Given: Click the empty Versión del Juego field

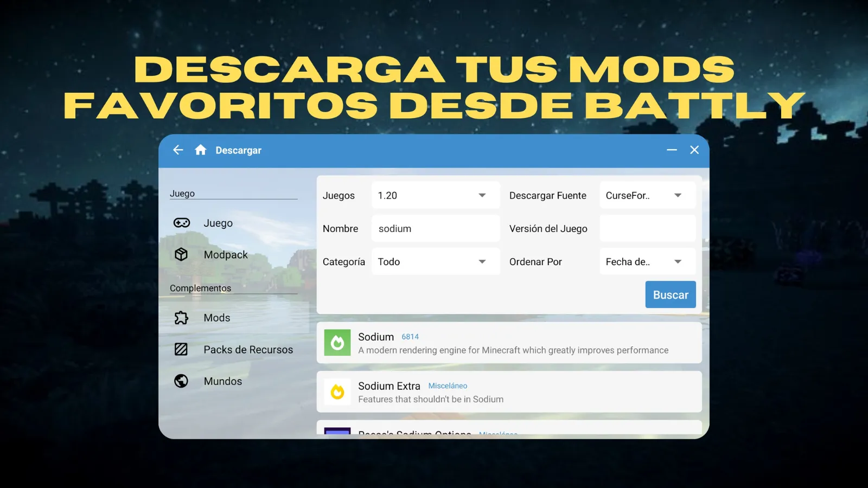Looking at the screenshot, I should coord(647,229).
